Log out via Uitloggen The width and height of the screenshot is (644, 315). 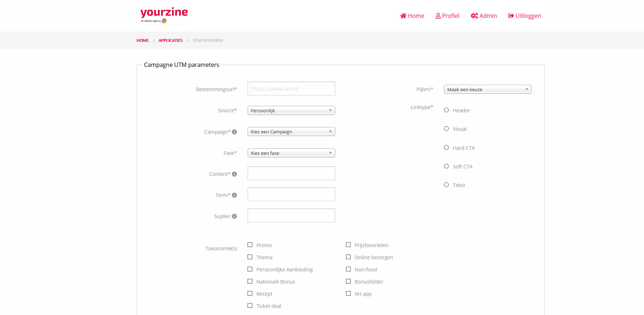coord(525,16)
